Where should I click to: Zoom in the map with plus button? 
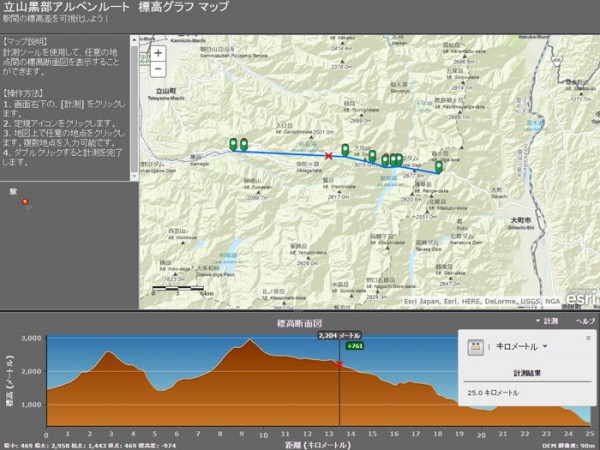[x=158, y=53]
